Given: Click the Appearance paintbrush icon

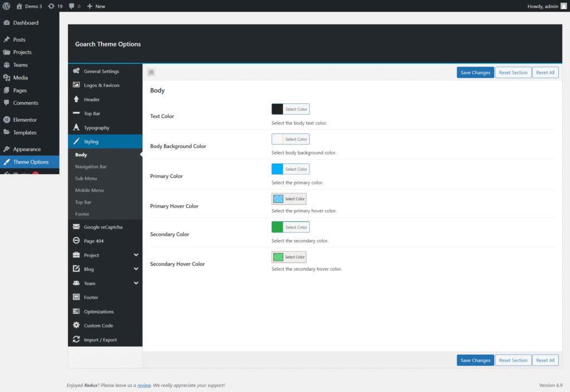Looking at the screenshot, I should [7, 149].
